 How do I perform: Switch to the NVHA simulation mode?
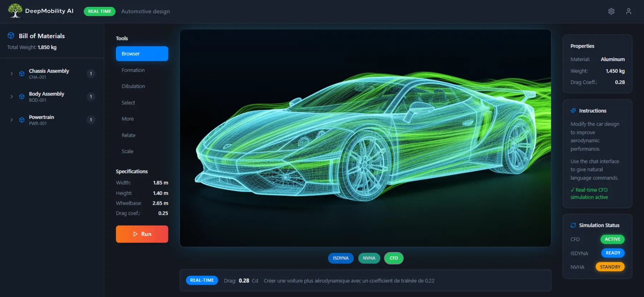click(369, 258)
